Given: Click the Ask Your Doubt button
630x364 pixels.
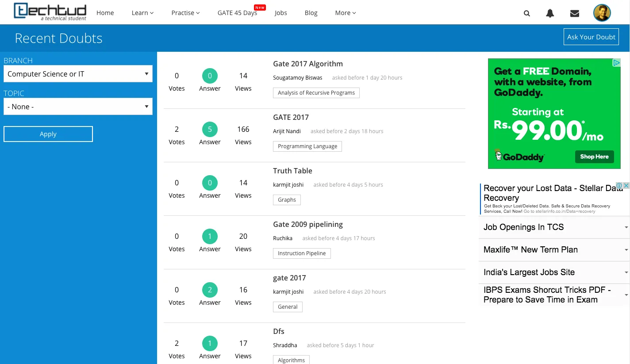Looking at the screenshot, I should click(x=591, y=37).
